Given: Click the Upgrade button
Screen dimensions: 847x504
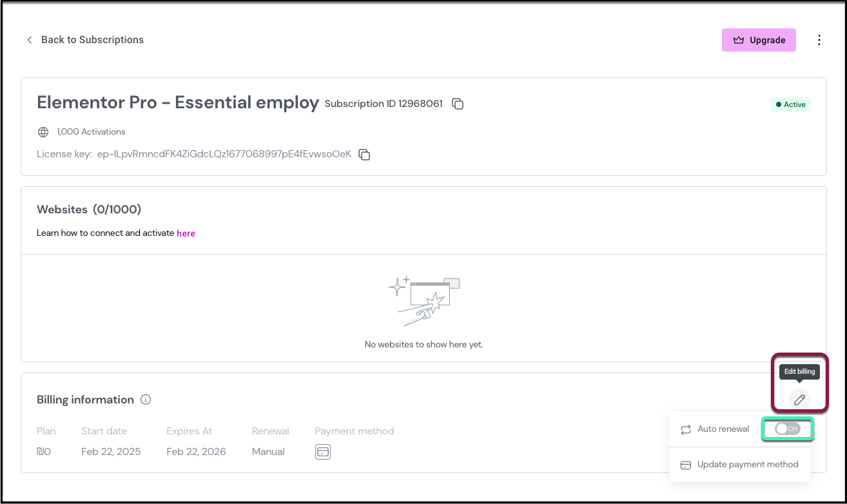Looking at the screenshot, I should 759,40.
